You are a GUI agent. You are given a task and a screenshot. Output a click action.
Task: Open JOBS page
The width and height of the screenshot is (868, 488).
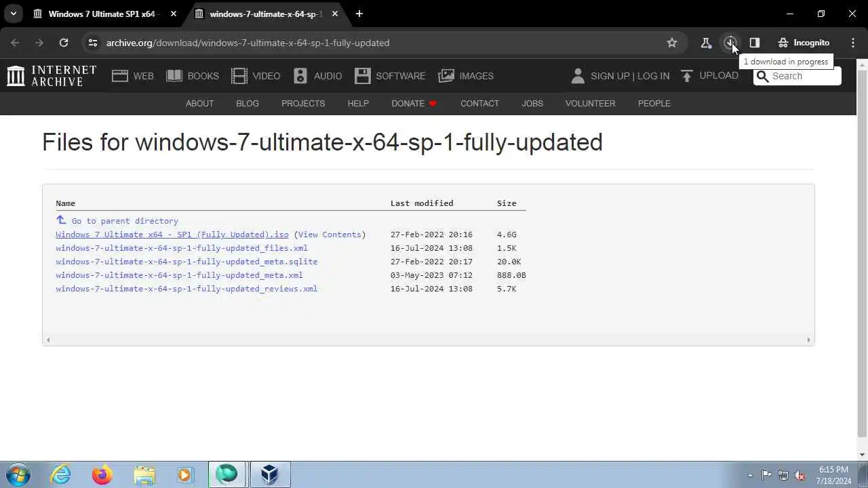pos(532,104)
